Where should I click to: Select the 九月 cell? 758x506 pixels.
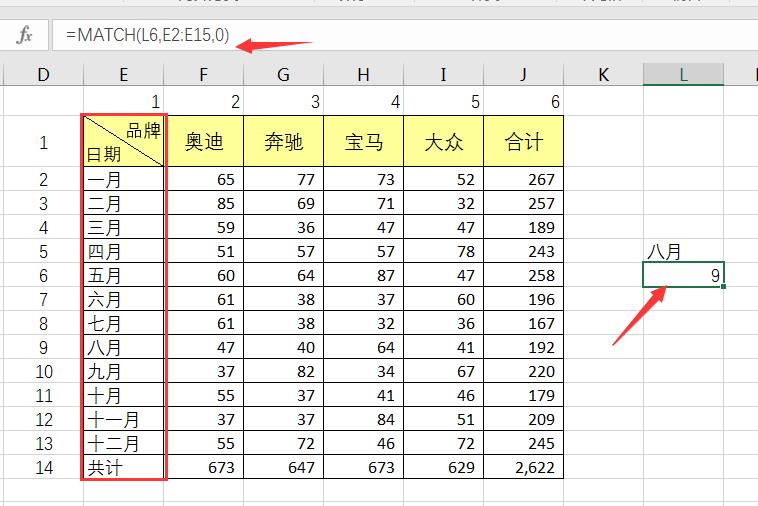pyautogui.click(x=124, y=371)
